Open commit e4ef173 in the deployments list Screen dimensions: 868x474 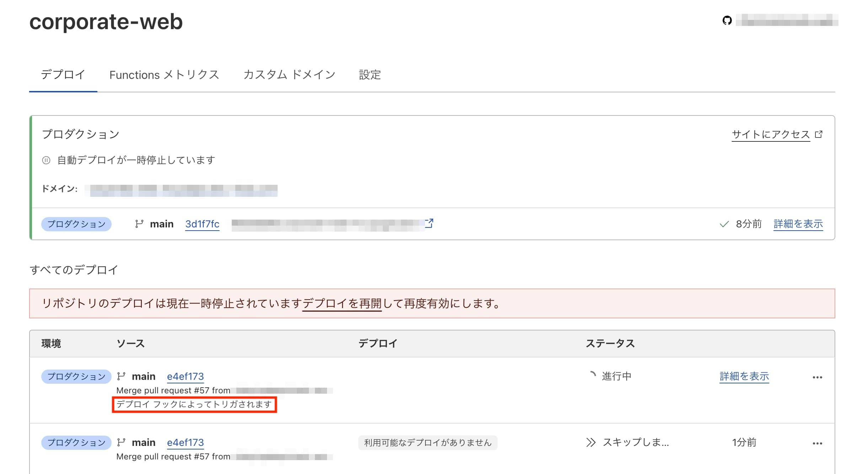(x=186, y=376)
